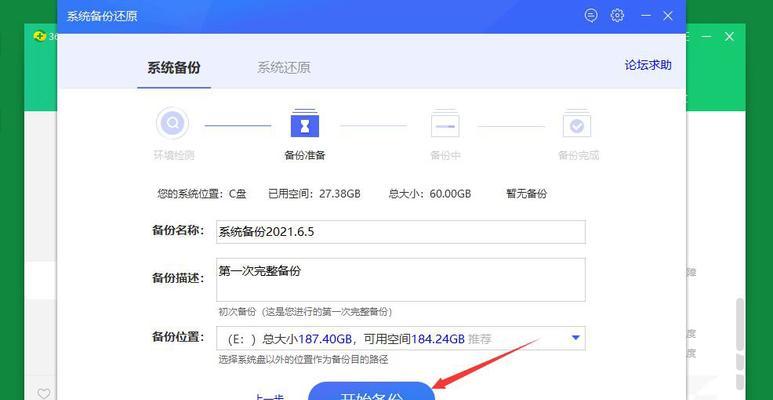Open the feedback chat bubble icon

click(591, 15)
